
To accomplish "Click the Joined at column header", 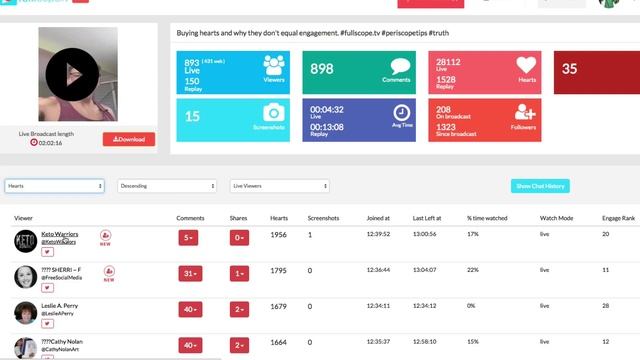I will pos(378,218).
